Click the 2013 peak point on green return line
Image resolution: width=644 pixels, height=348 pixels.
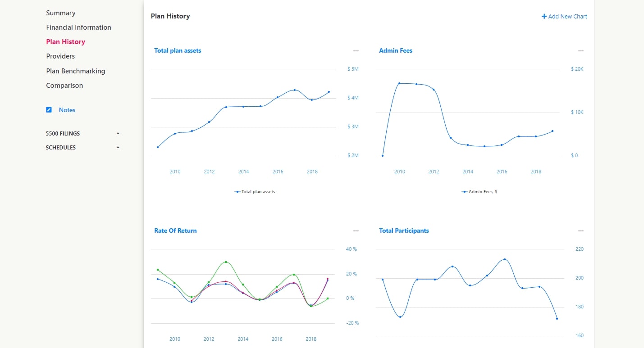coord(226,262)
